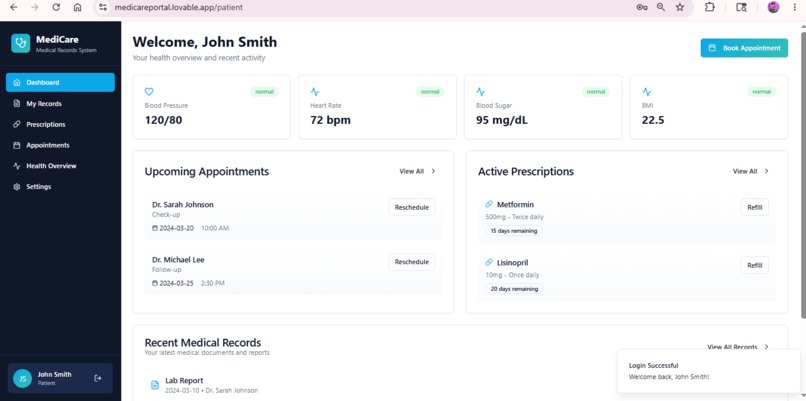
Task: Open View All Records link
Action: (738, 347)
